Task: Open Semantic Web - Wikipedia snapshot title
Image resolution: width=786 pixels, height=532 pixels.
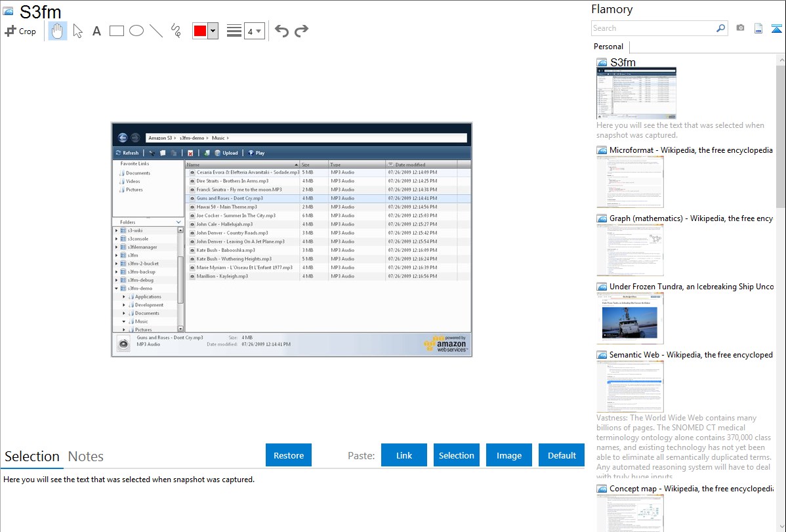Action: (691, 354)
